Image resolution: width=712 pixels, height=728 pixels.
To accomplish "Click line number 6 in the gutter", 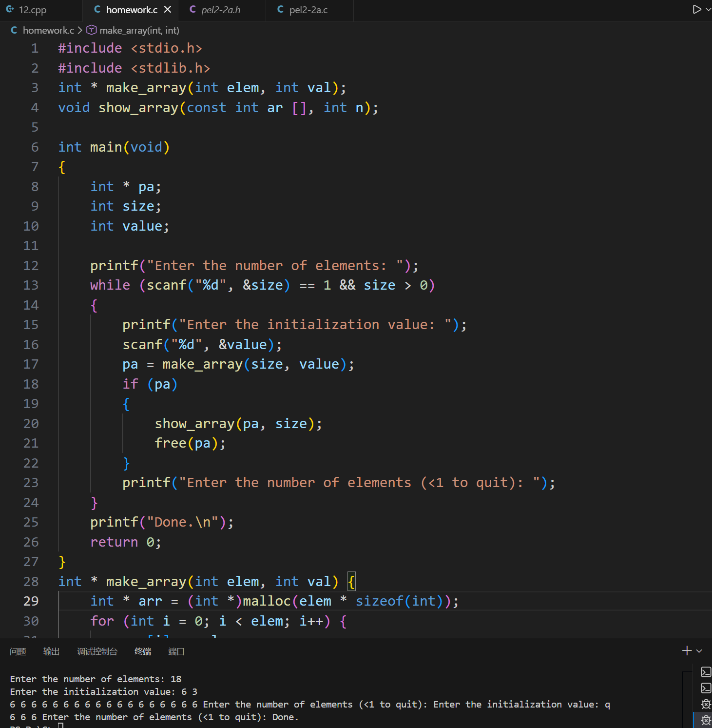I will 35,147.
